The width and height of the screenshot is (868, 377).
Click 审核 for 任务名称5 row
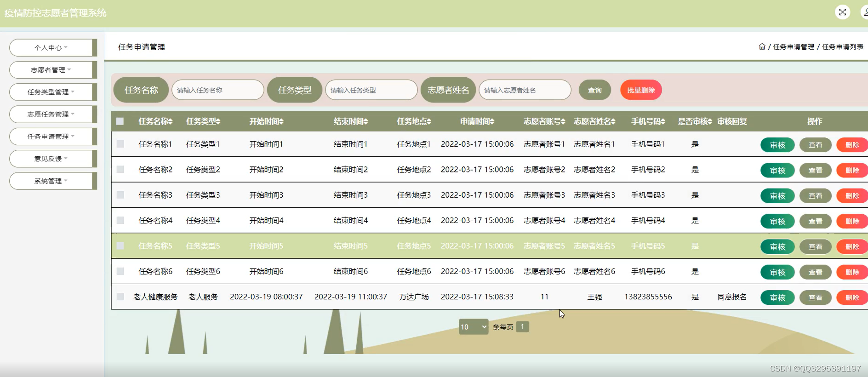777,246
